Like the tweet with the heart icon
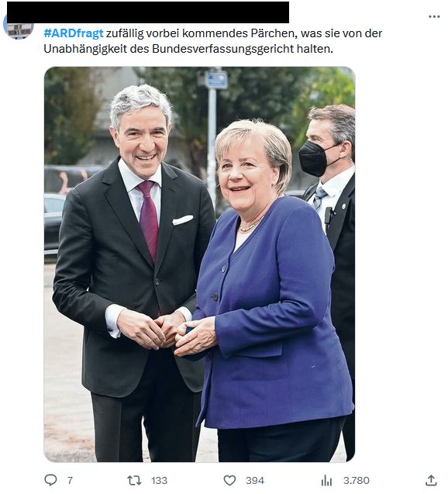 click(229, 481)
